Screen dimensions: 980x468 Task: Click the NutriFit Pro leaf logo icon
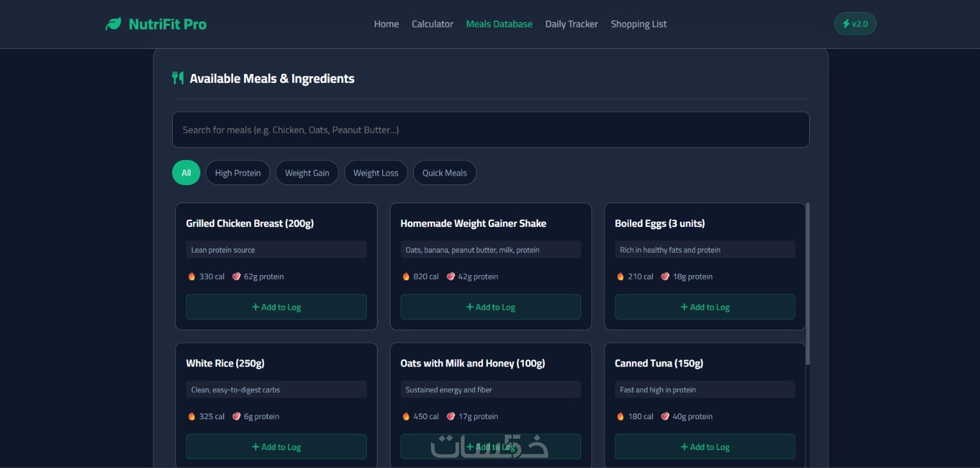click(x=113, y=24)
